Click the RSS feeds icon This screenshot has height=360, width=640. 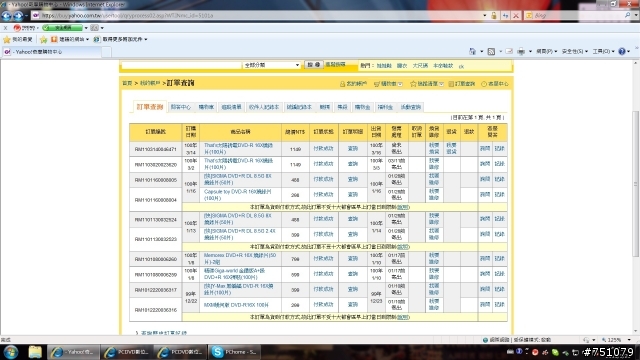pyautogui.click(x=491, y=51)
